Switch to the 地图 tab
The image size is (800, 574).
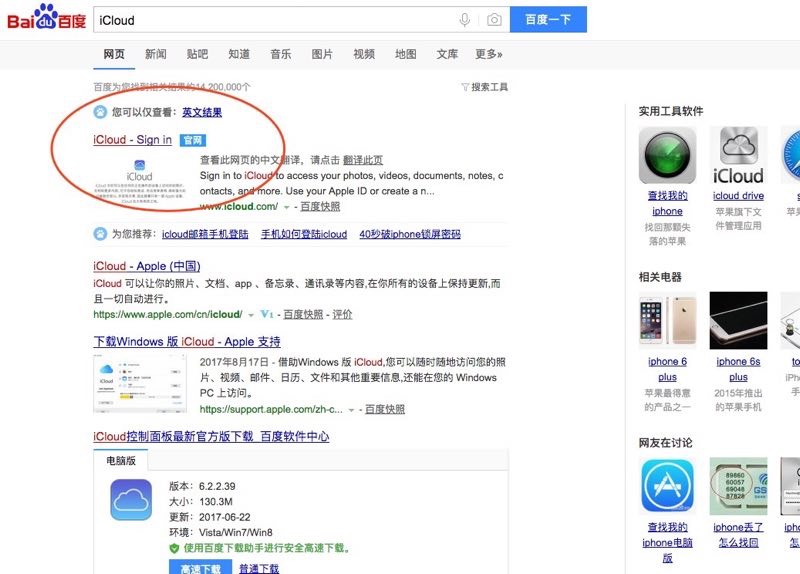tap(406, 54)
